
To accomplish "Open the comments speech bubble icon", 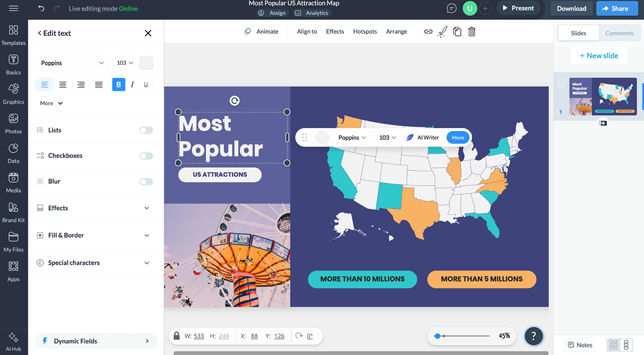I will (x=452, y=9).
